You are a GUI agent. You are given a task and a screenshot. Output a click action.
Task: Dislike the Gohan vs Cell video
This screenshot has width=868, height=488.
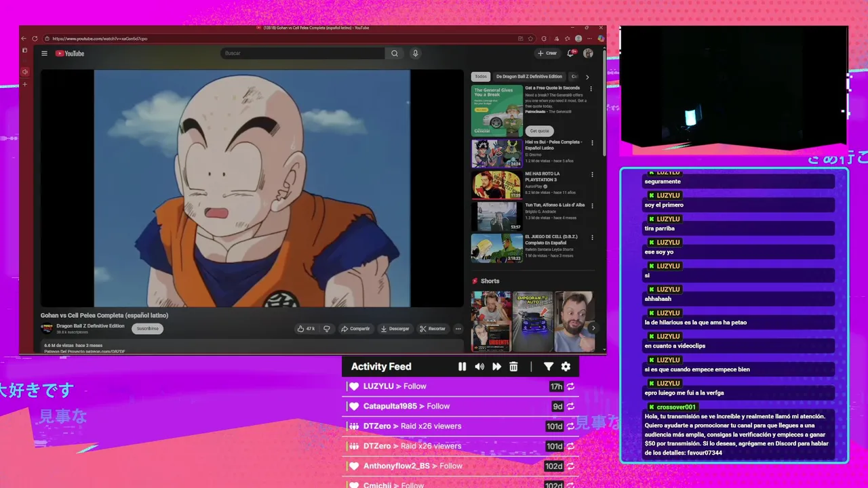click(x=326, y=329)
